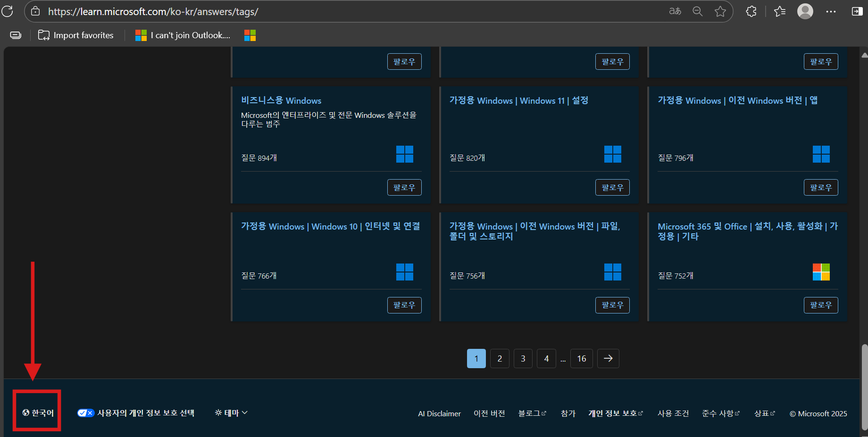Open the favorites list icon
The height and width of the screenshot is (437, 868).
[780, 11]
